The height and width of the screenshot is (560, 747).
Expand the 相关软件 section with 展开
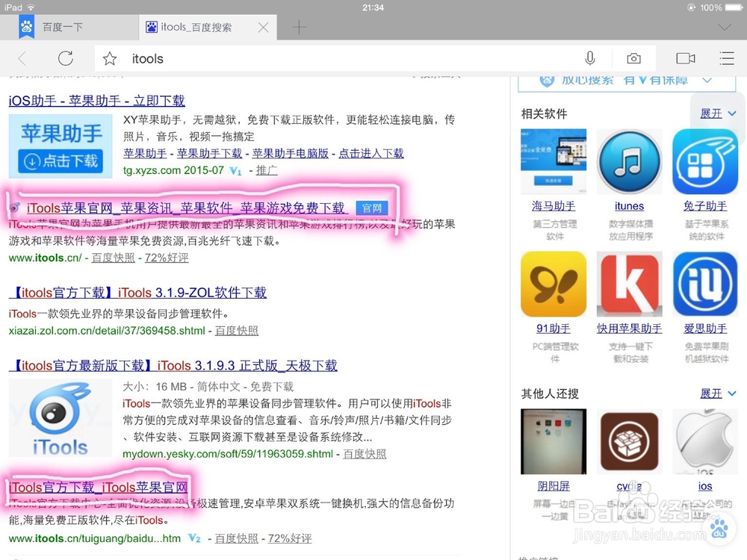(x=718, y=113)
